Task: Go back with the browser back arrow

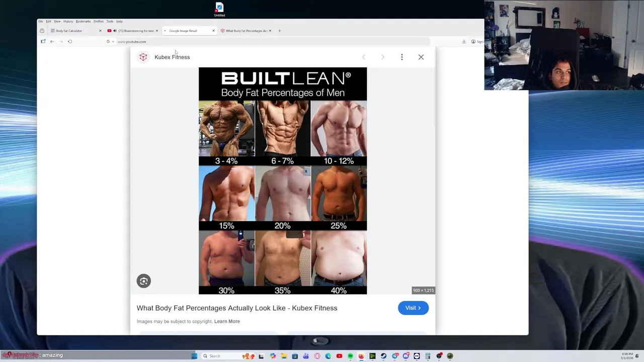Action: click(x=52, y=41)
